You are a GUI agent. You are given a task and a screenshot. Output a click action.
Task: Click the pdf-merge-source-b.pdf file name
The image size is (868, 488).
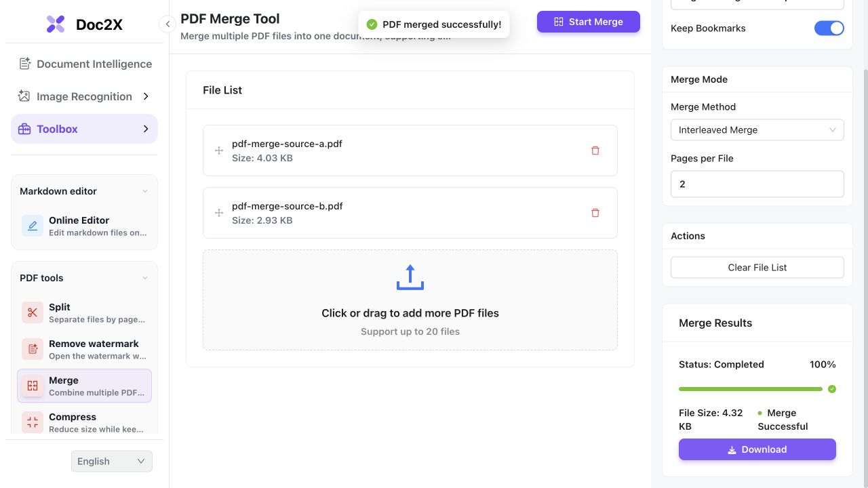(287, 206)
